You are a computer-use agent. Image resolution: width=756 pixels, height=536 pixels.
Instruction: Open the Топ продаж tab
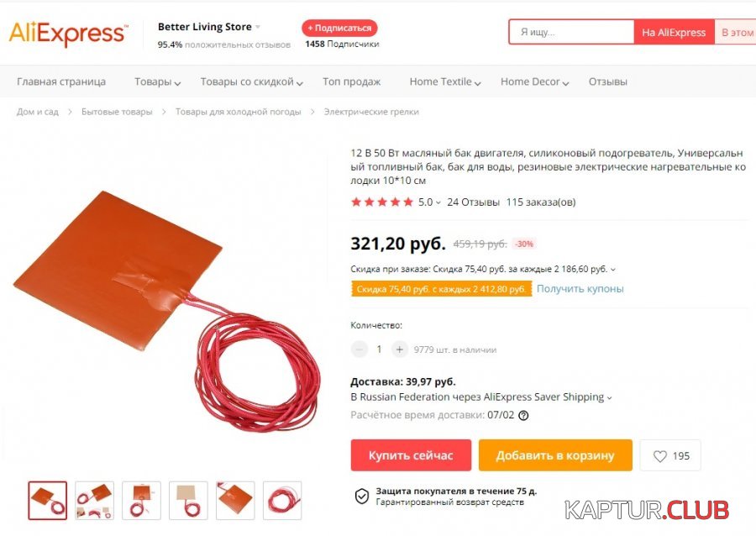pyautogui.click(x=351, y=82)
